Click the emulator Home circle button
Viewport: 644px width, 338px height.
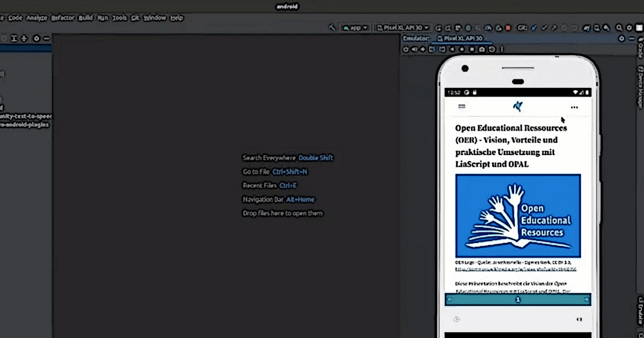pos(462,49)
